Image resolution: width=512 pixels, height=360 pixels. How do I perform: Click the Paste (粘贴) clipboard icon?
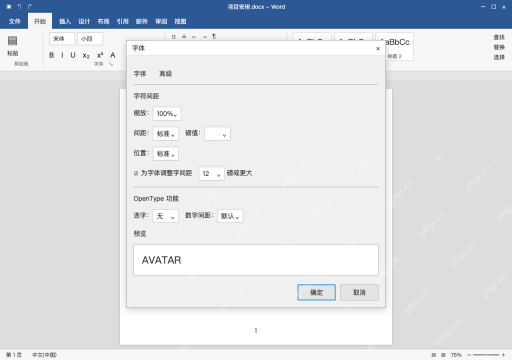coord(13,41)
